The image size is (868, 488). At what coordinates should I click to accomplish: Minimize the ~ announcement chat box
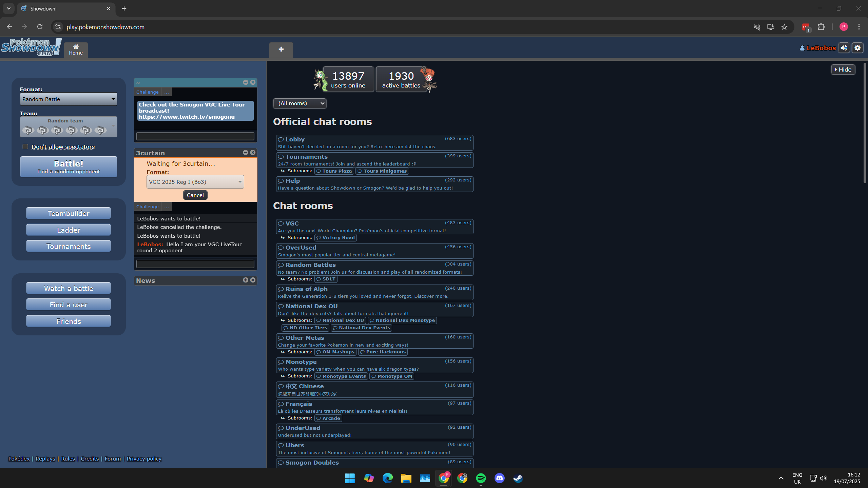pyautogui.click(x=246, y=82)
